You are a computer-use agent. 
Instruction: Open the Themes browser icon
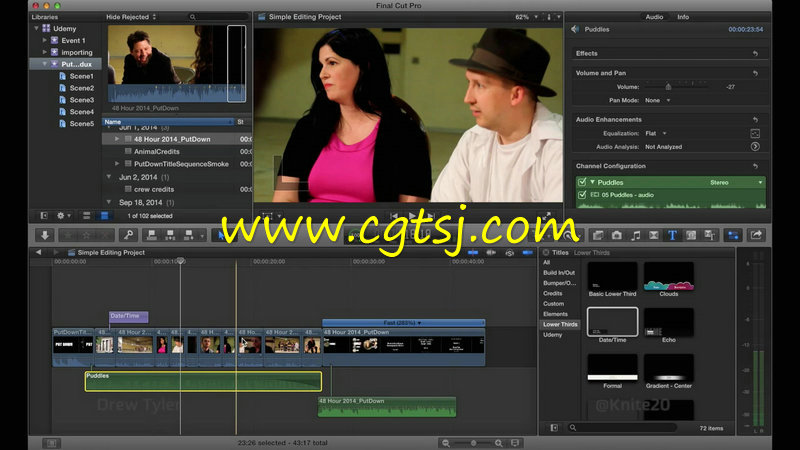709,235
